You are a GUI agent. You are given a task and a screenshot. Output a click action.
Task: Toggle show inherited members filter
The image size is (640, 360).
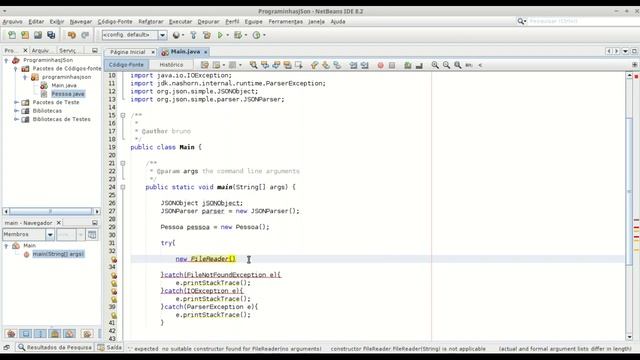11,334
